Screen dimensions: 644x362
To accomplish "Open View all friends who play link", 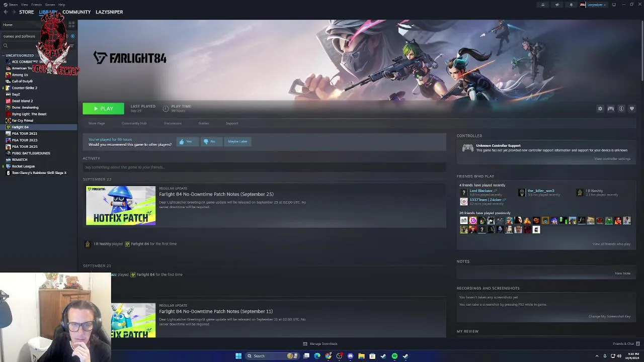I will [x=611, y=244].
